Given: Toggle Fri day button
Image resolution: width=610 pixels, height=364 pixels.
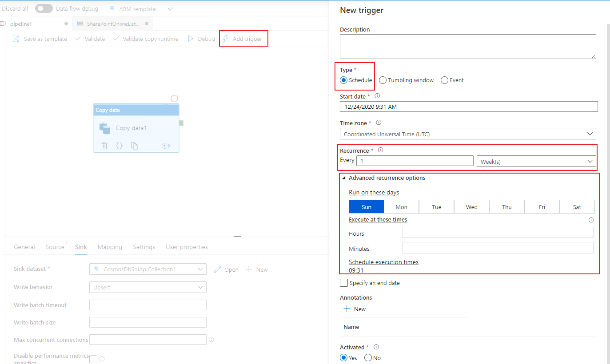Looking at the screenshot, I should tap(542, 207).
